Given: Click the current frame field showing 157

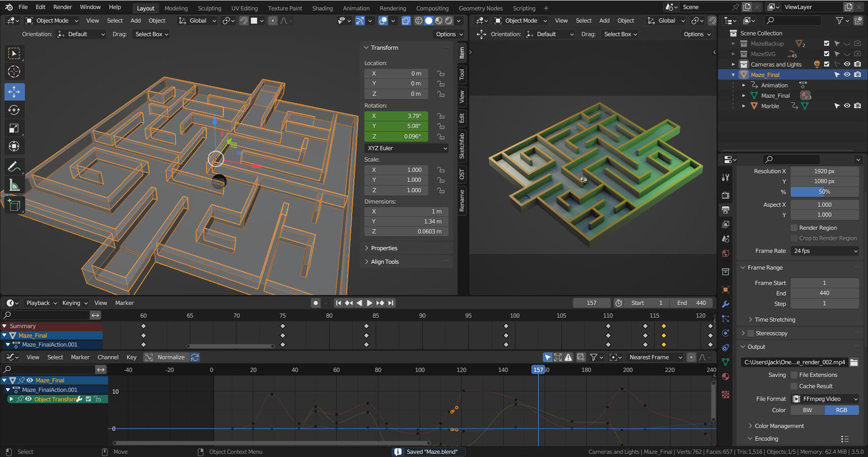Looking at the screenshot, I should pyautogui.click(x=591, y=303).
